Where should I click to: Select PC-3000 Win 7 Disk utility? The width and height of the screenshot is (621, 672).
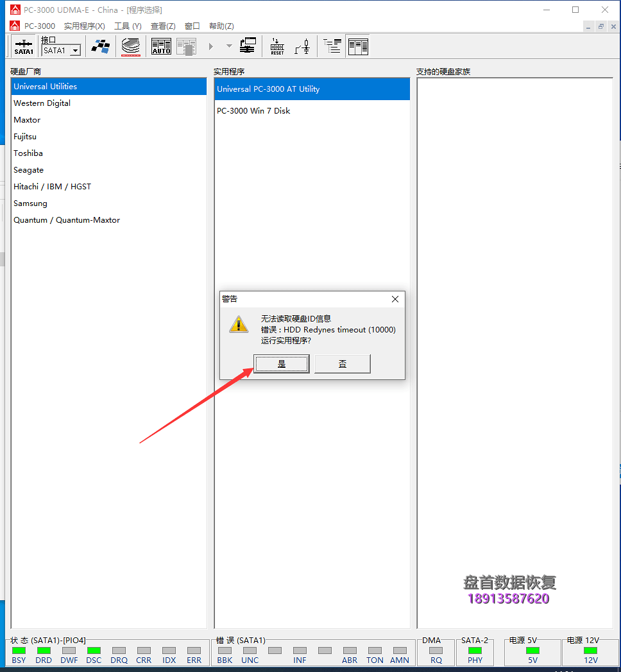pos(312,111)
